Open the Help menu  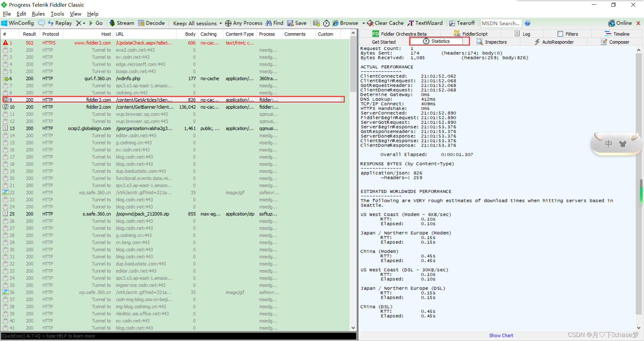[93, 14]
